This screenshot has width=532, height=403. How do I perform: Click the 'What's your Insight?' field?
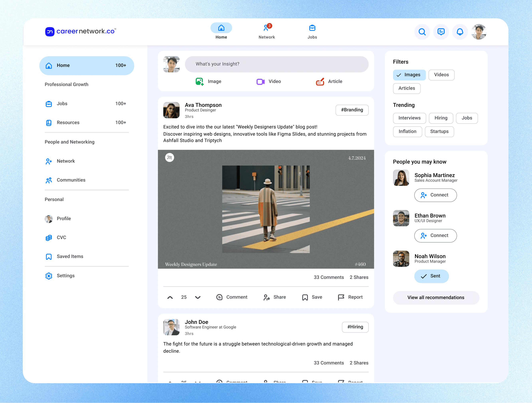276,64
